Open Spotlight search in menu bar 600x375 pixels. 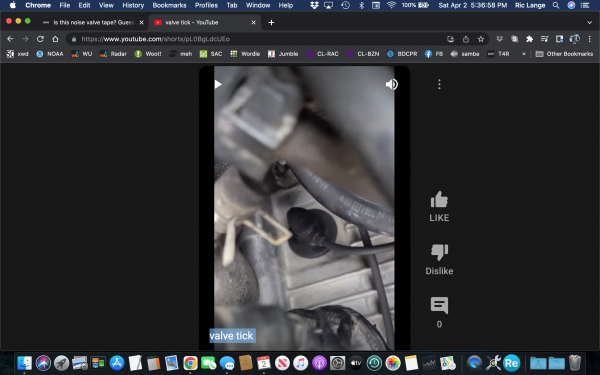point(556,5)
